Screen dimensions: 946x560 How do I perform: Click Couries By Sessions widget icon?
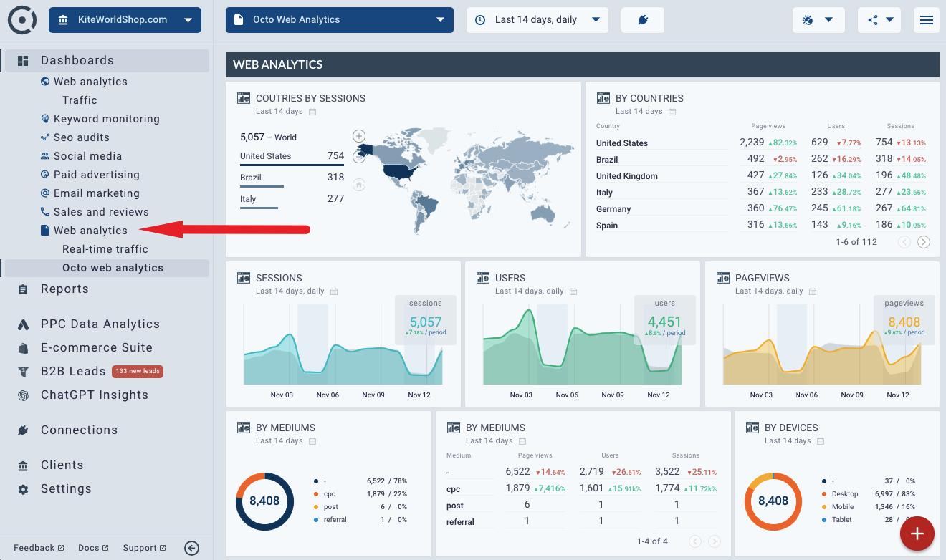point(244,98)
